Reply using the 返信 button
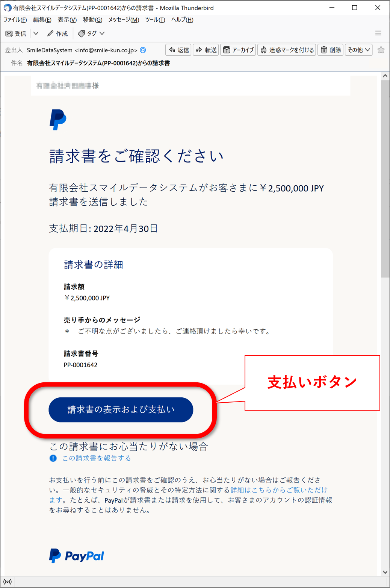Image resolution: width=390 pixels, height=588 pixels. (178, 50)
